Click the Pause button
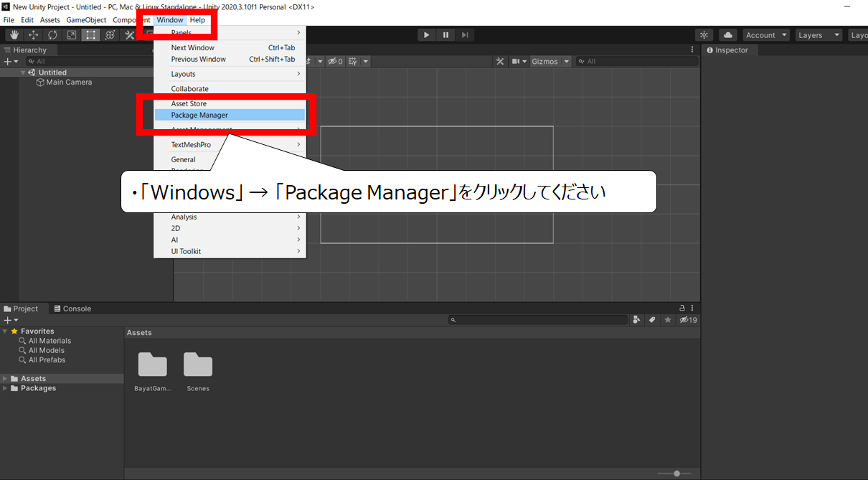 coord(446,35)
